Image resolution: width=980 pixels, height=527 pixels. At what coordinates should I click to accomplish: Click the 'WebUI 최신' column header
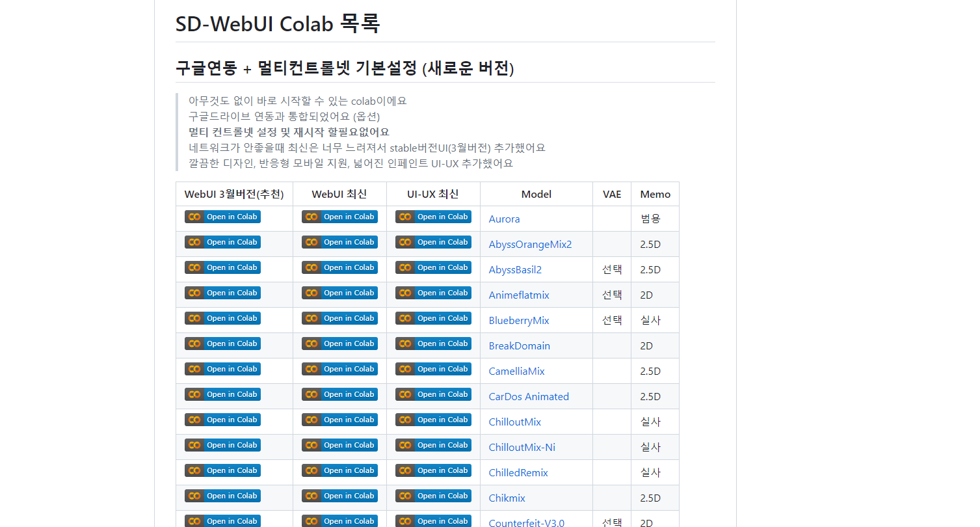point(339,194)
